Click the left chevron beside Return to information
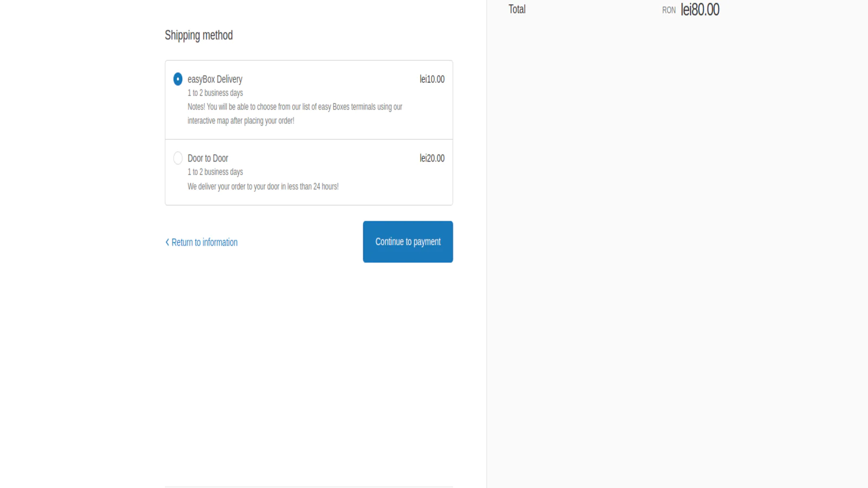This screenshot has height=488, width=868. 167,242
